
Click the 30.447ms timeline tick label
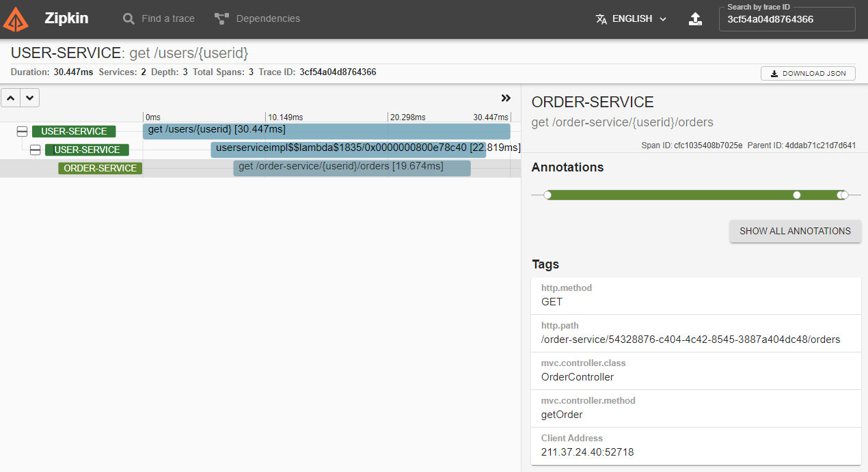coord(491,117)
